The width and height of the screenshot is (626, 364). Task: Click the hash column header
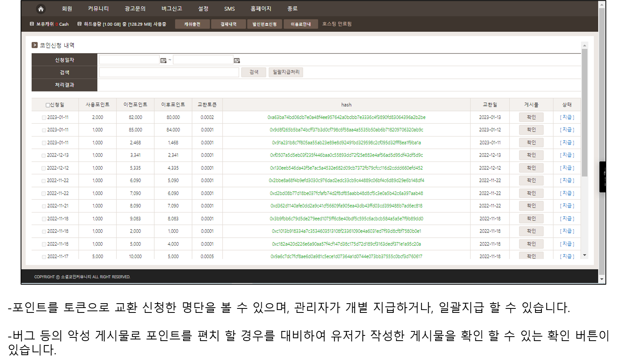pos(346,105)
